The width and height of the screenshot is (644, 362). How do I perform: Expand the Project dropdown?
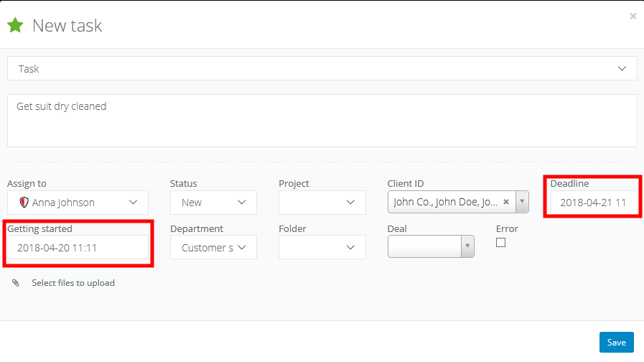[x=350, y=203]
